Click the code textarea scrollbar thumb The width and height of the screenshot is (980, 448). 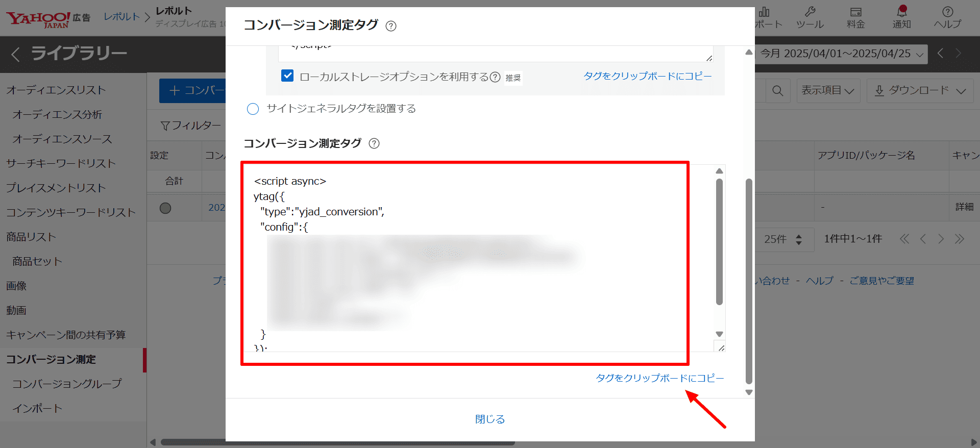[x=719, y=242]
